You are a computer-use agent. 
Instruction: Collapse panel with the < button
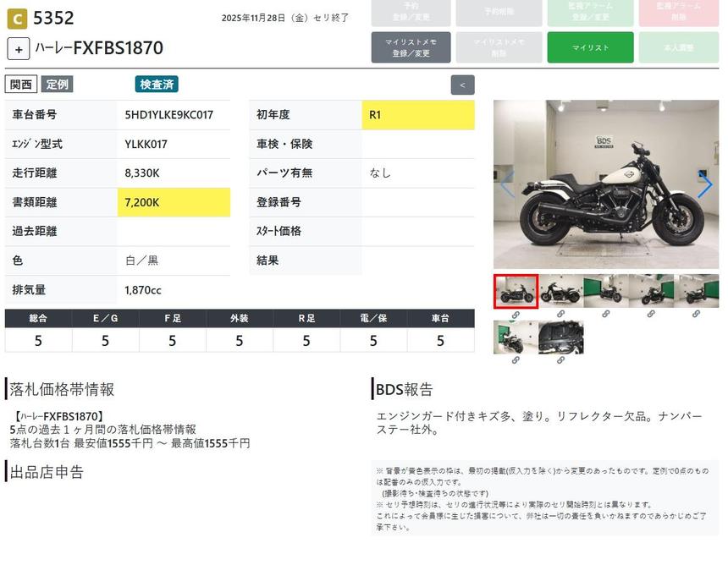(x=462, y=85)
